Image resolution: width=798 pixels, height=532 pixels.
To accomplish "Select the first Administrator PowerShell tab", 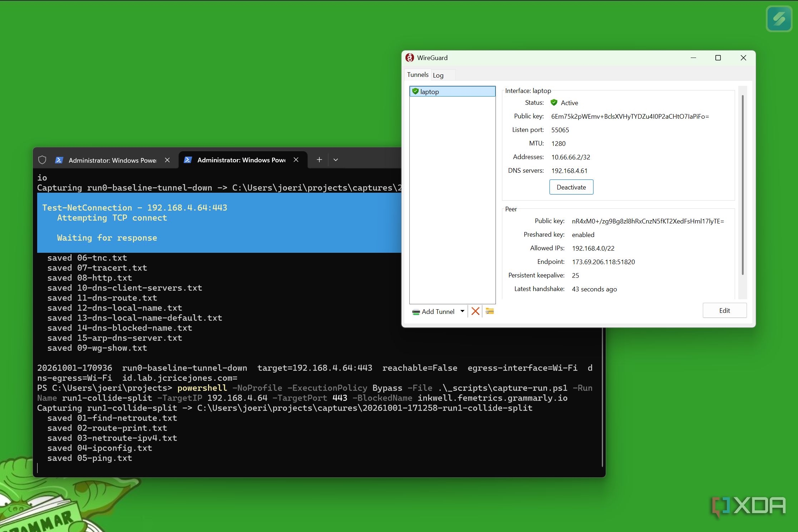I will pos(113,160).
